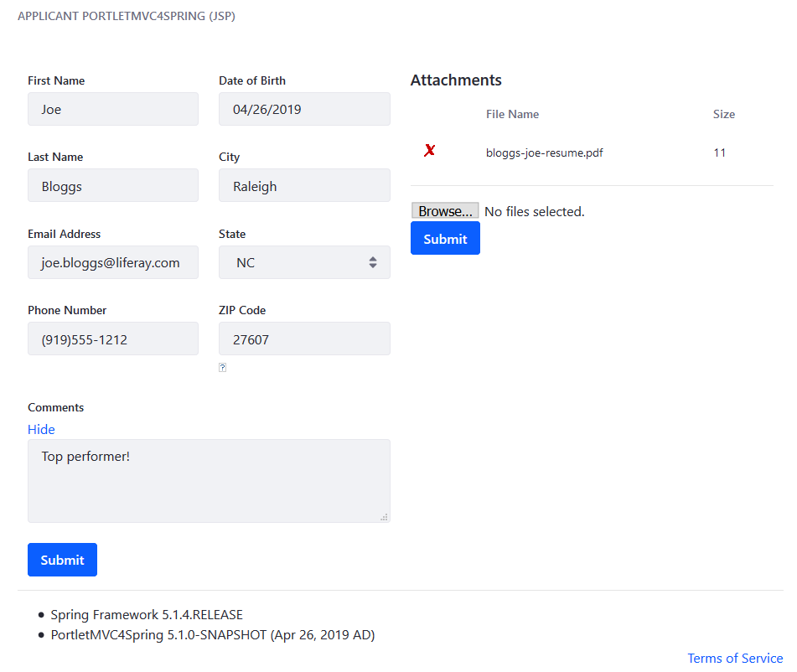Click the Applicant PortletMVC4Spring (JSP) title
The width and height of the screenshot is (797, 672).
pyautogui.click(x=127, y=16)
